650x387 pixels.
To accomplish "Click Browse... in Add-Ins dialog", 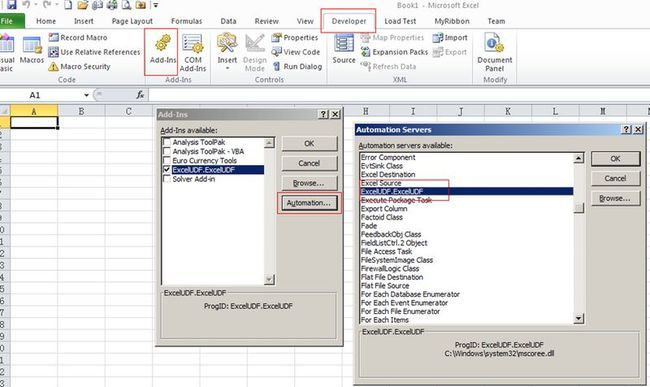I will pyautogui.click(x=309, y=183).
